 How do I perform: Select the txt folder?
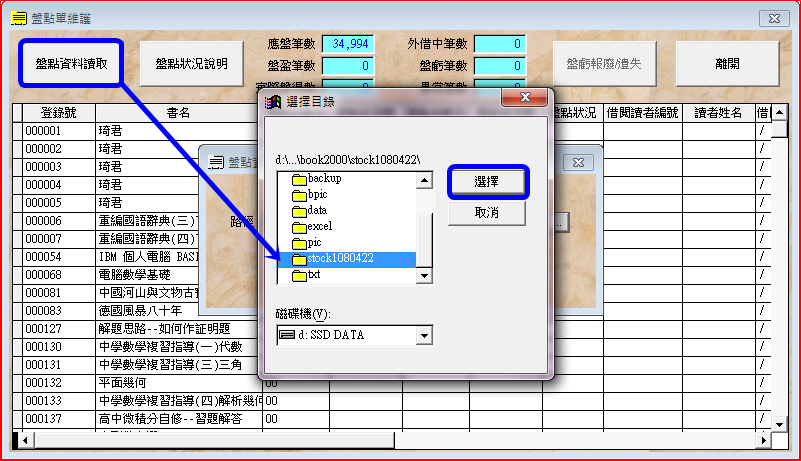click(307, 275)
